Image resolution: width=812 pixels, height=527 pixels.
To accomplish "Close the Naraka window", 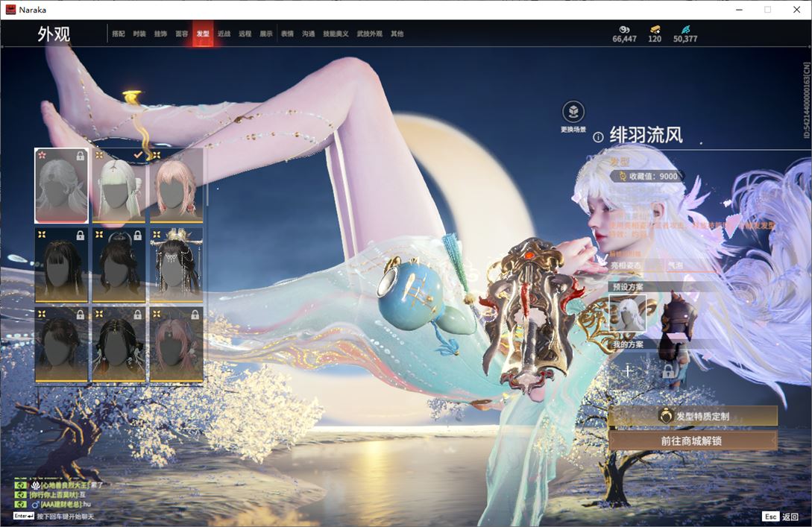I will pos(797,10).
